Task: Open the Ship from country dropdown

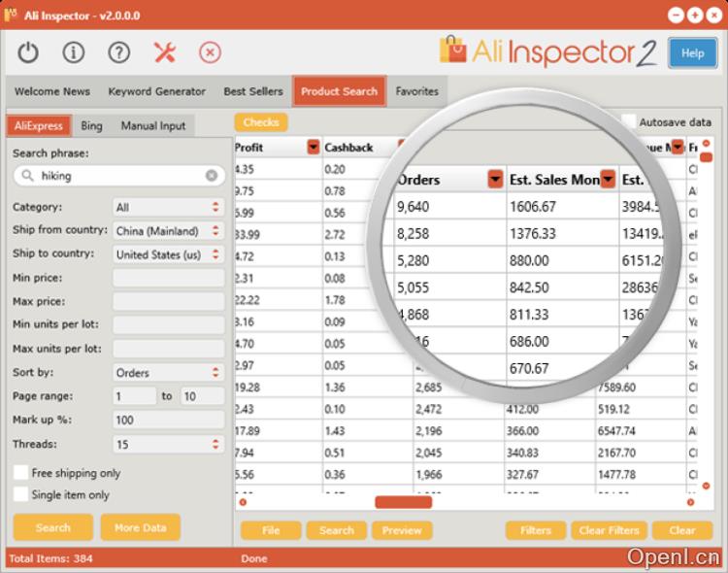Action: [168, 231]
